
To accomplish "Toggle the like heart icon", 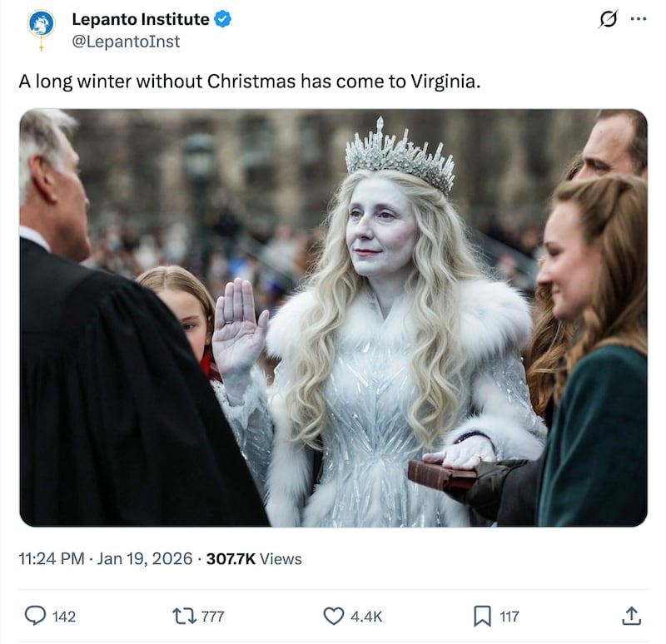I will pos(333,616).
